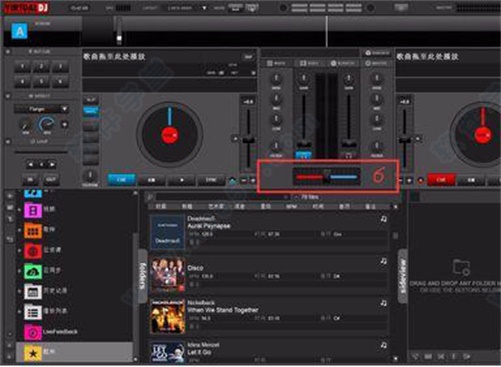Open the Flanger effect dropdown arrow
The height and width of the screenshot is (367, 501).
click(x=64, y=109)
